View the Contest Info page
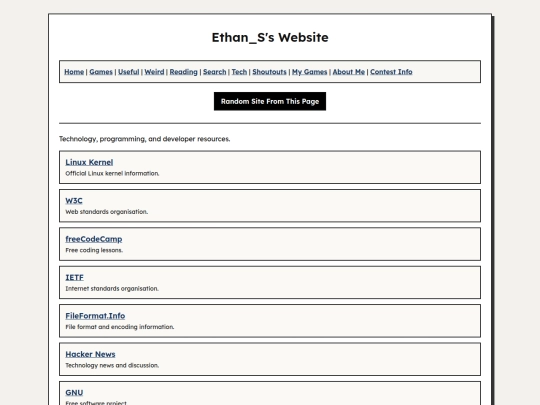Viewport: 540px width, 405px height. click(x=391, y=72)
